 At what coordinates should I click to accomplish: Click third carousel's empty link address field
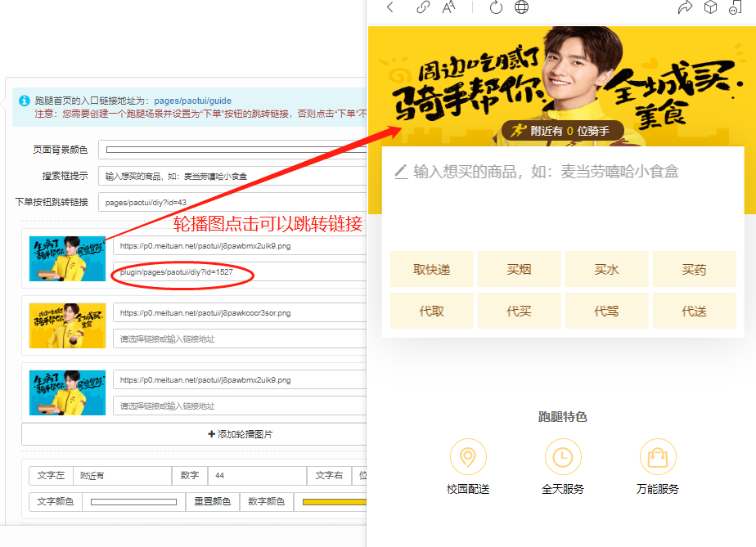coord(240,406)
